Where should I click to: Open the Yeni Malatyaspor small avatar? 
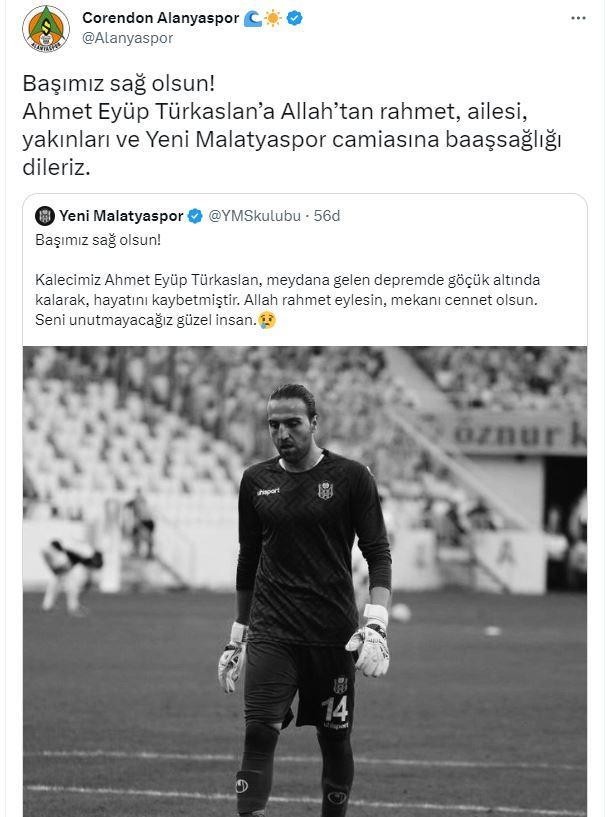[x=45, y=216]
